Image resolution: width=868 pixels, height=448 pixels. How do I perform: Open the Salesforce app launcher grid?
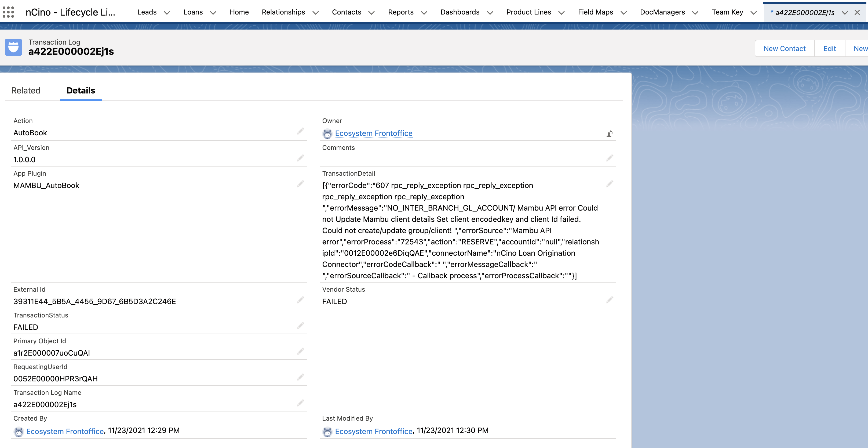click(8, 12)
